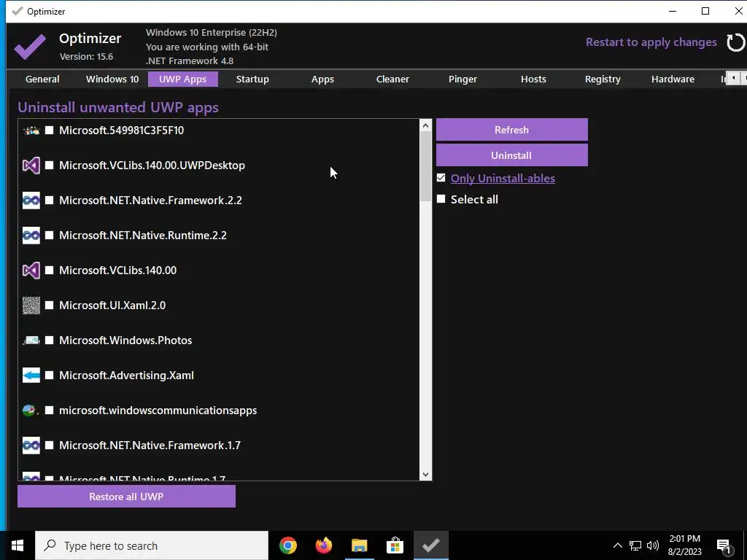Check the Microsoft.VCLibs.140.00 checkbox
747x560 pixels.
click(x=49, y=271)
